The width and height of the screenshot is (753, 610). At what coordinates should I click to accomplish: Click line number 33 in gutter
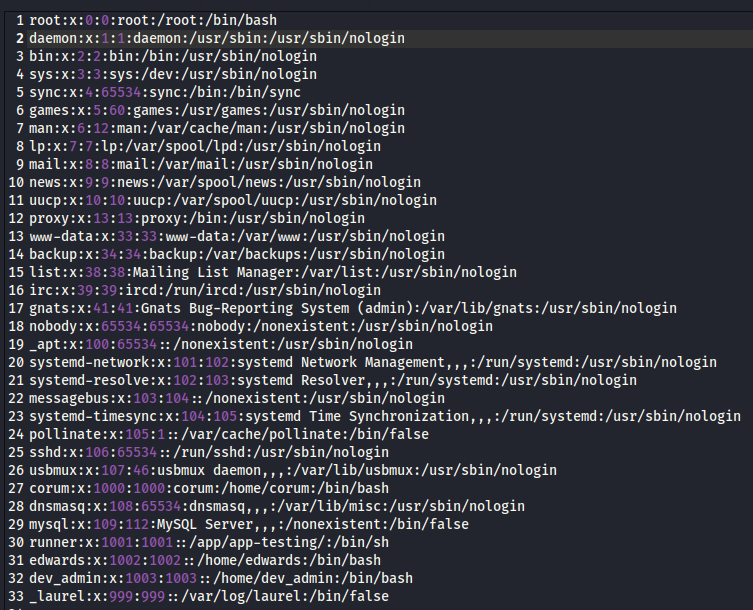[16, 596]
